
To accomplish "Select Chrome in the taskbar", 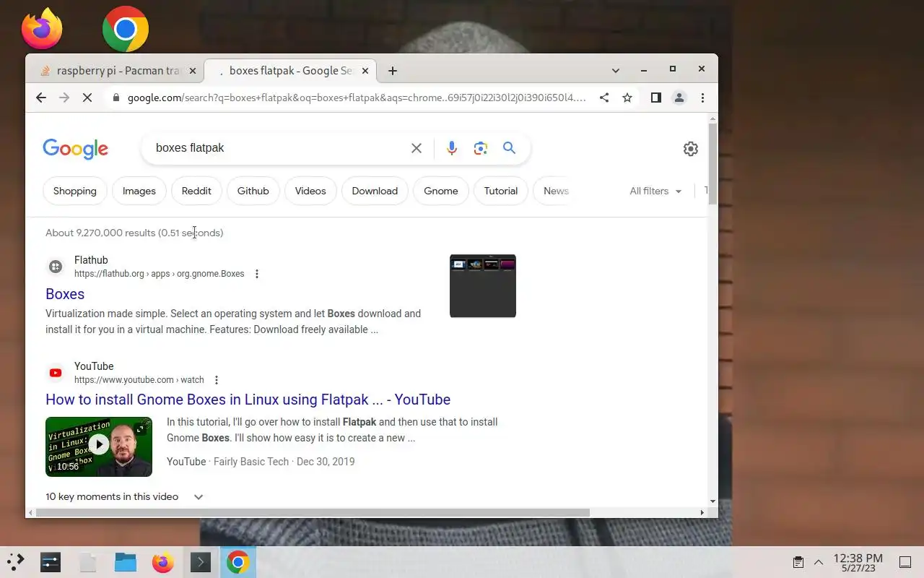I will pyautogui.click(x=238, y=562).
